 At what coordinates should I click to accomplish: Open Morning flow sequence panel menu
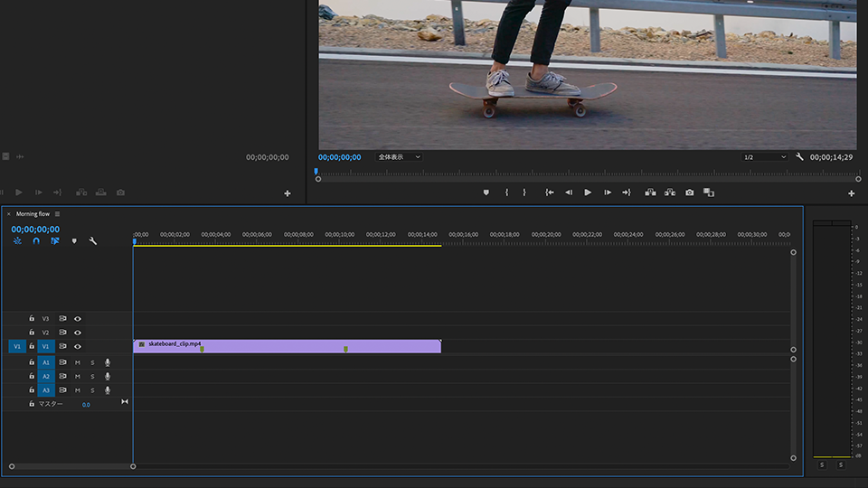click(x=57, y=214)
